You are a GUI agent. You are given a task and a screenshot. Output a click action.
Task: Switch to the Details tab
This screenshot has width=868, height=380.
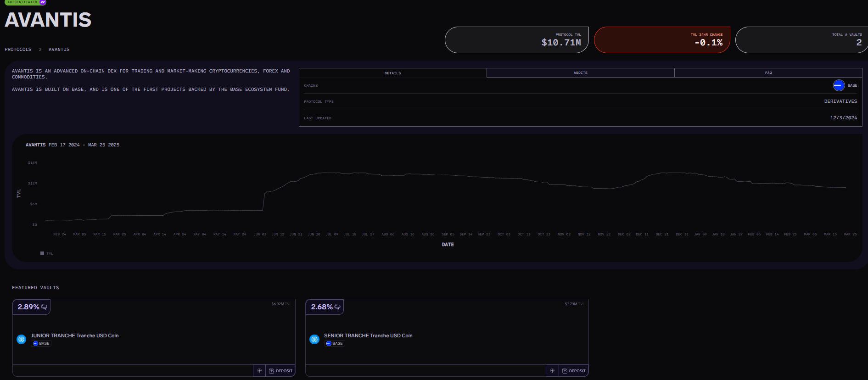(393, 73)
